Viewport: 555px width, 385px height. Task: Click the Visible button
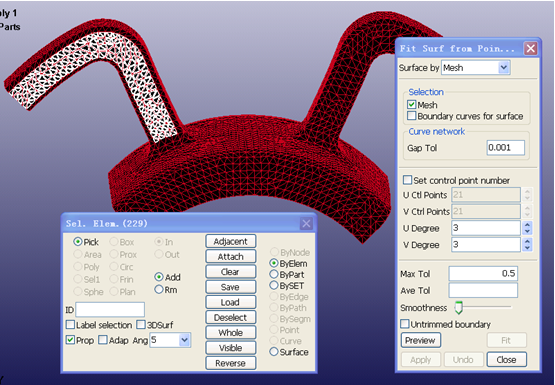point(230,348)
